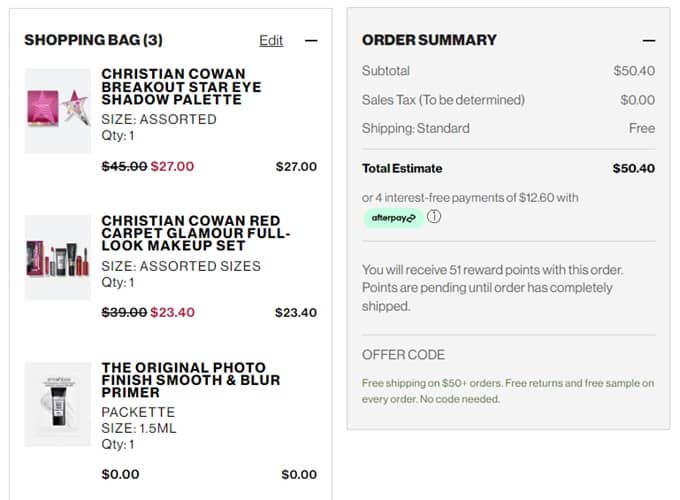
Task: Click the sale price $27.00 in red
Action: [x=172, y=167]
